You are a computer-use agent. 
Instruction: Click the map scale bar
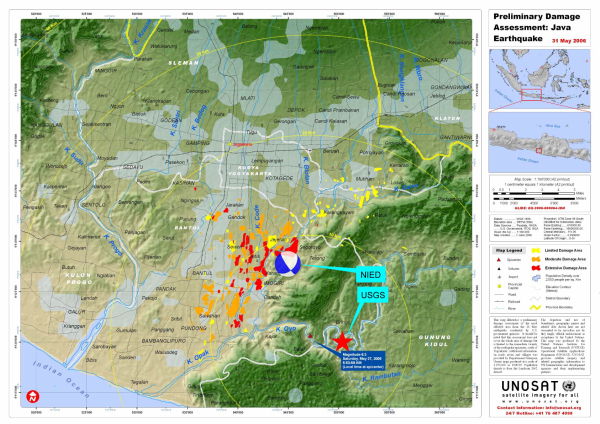click(x=535, y=196)
